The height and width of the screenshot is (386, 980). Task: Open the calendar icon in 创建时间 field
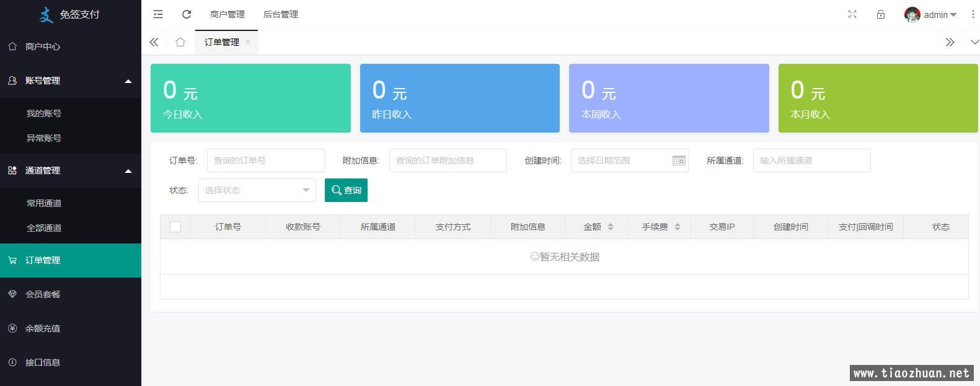point(679,160)
